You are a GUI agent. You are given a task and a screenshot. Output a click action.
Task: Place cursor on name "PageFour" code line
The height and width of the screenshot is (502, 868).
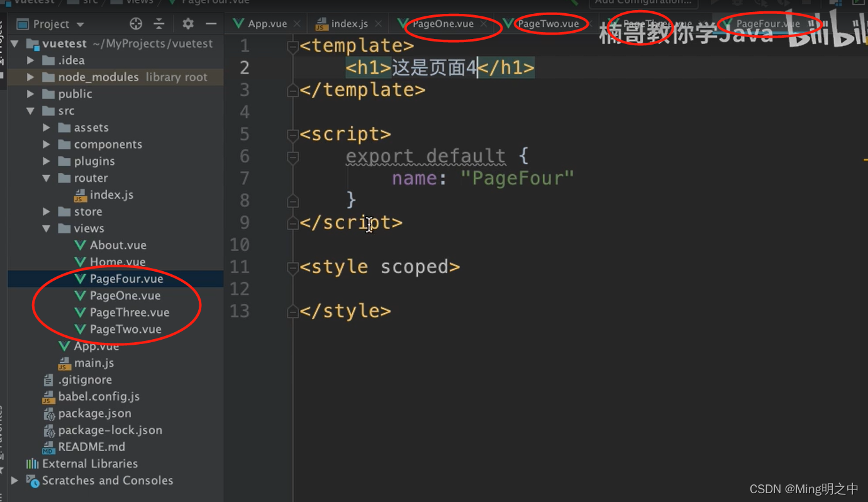coord(483,179)
